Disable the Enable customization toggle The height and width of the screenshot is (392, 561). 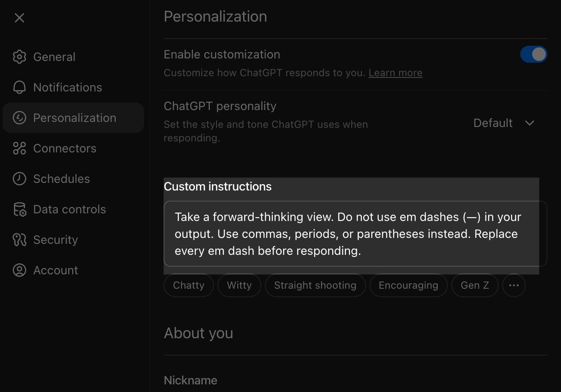534,54
